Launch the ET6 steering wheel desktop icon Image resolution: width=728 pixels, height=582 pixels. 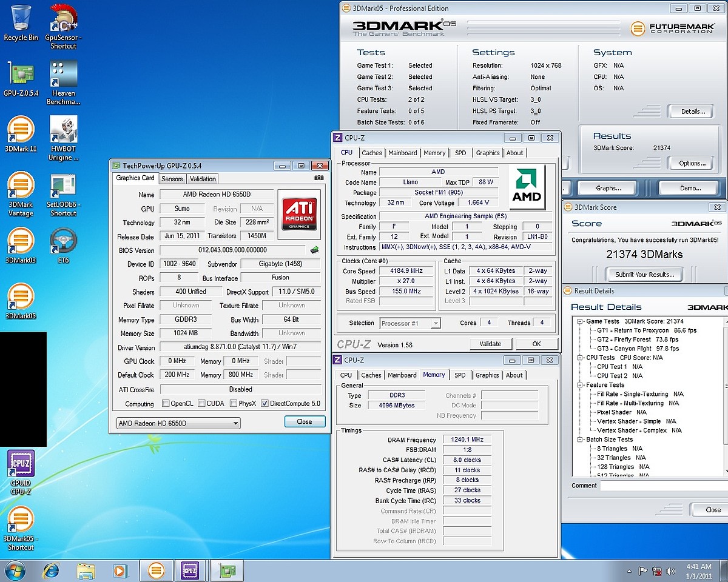(64, 246)
